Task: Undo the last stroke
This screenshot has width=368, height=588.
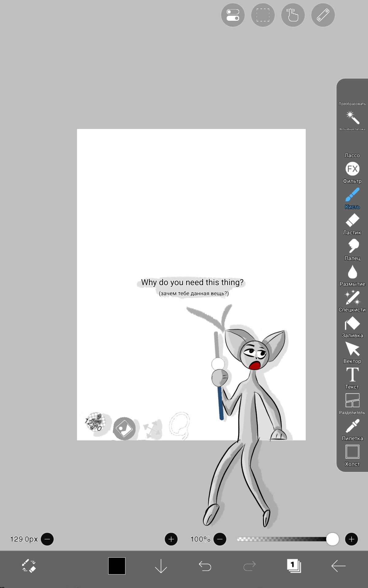Action: coord(205,566)
